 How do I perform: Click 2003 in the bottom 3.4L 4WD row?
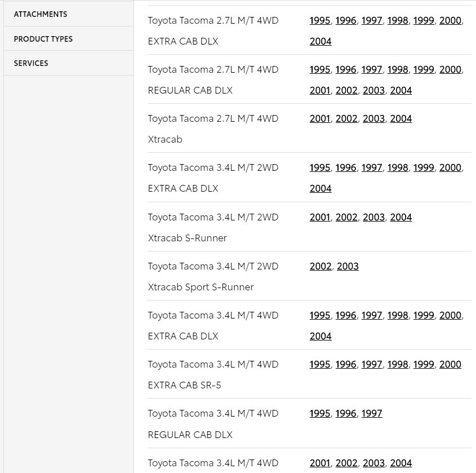point(373,463)
